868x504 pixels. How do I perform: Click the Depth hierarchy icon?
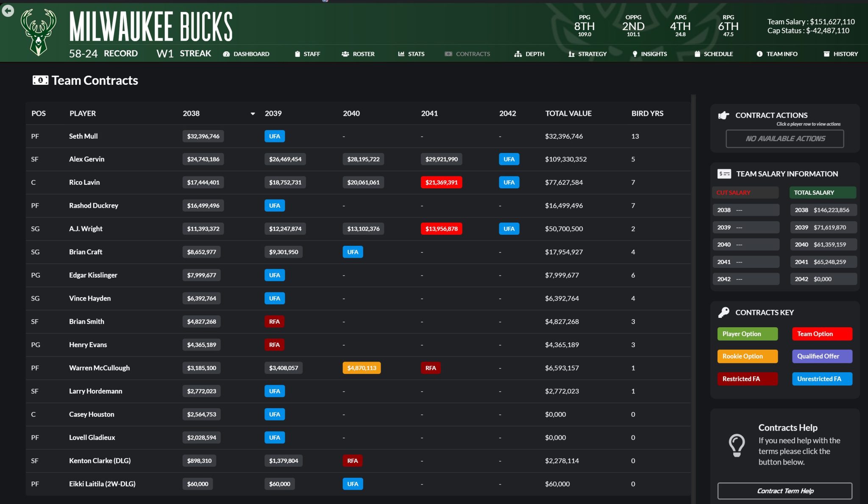coord(517,54)
